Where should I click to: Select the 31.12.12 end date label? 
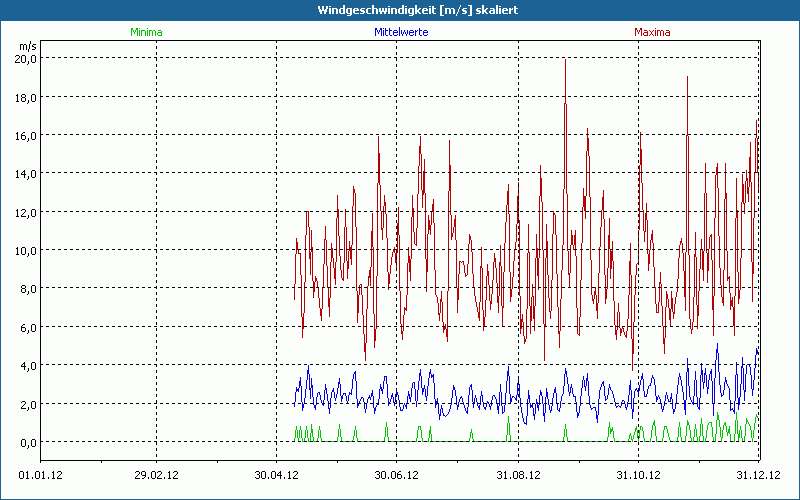(x=758, y=475)
